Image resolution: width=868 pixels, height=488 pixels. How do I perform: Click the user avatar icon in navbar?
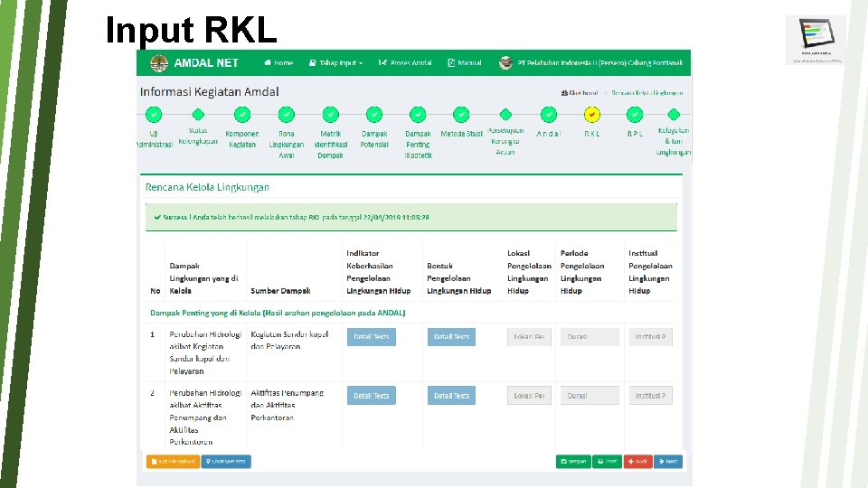[505, 63]
